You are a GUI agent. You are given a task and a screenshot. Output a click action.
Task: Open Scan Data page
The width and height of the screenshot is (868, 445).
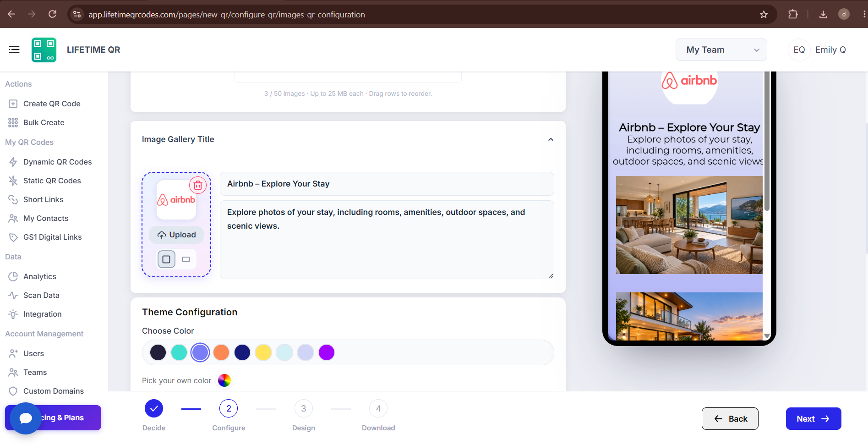(41, 295)
